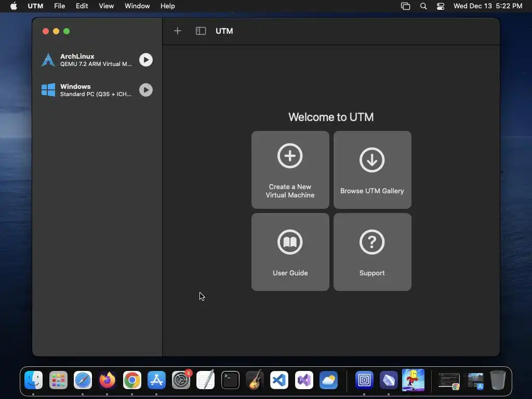The image size is (532, 399).
Task: Open the Apple menu
Action: coord(14,6)
